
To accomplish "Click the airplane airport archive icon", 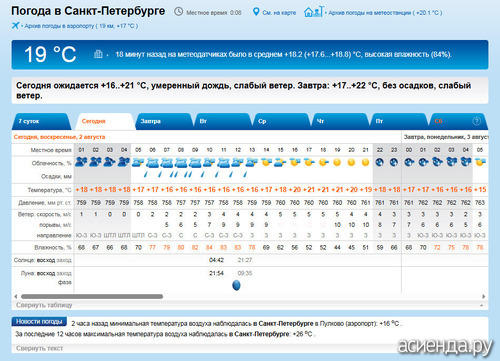I will coord(15,25).
